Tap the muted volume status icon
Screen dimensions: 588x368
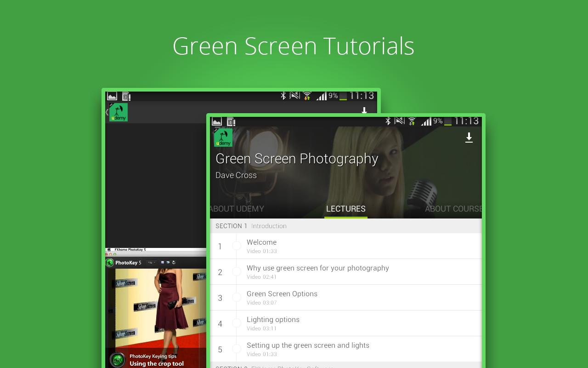pos(399,121)
